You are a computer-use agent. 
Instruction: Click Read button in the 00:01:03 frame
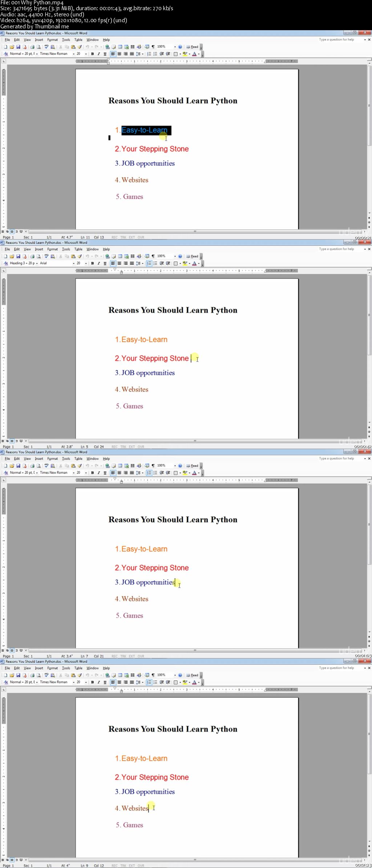pos(192,465)
